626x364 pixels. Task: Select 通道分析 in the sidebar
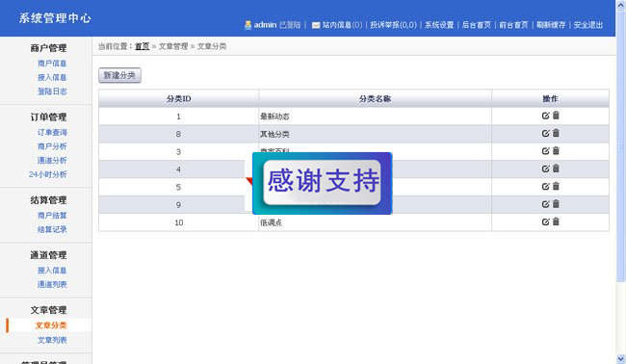pos(52,160)
